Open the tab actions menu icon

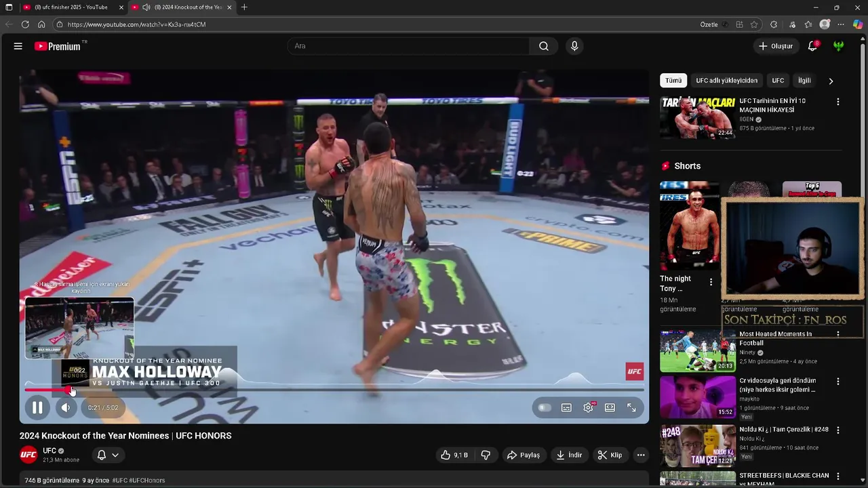tap(9, 7)
